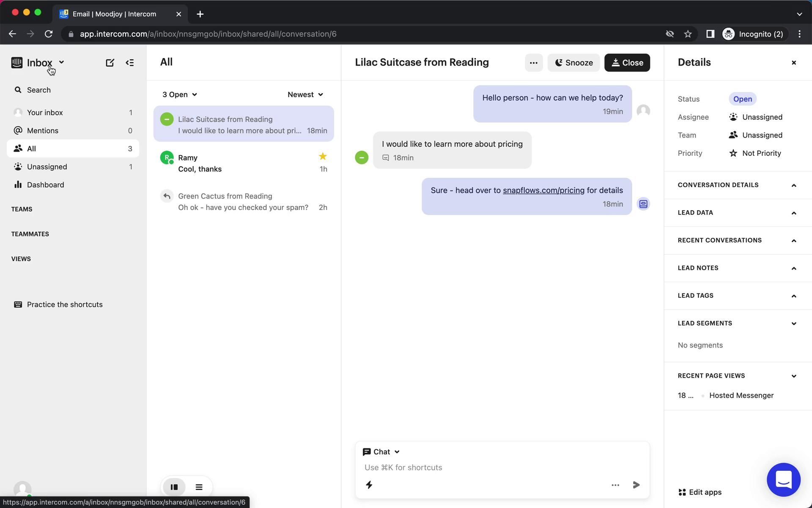
Task: Open the Chat reply type dropdown
Action: (x=381, y=452)
